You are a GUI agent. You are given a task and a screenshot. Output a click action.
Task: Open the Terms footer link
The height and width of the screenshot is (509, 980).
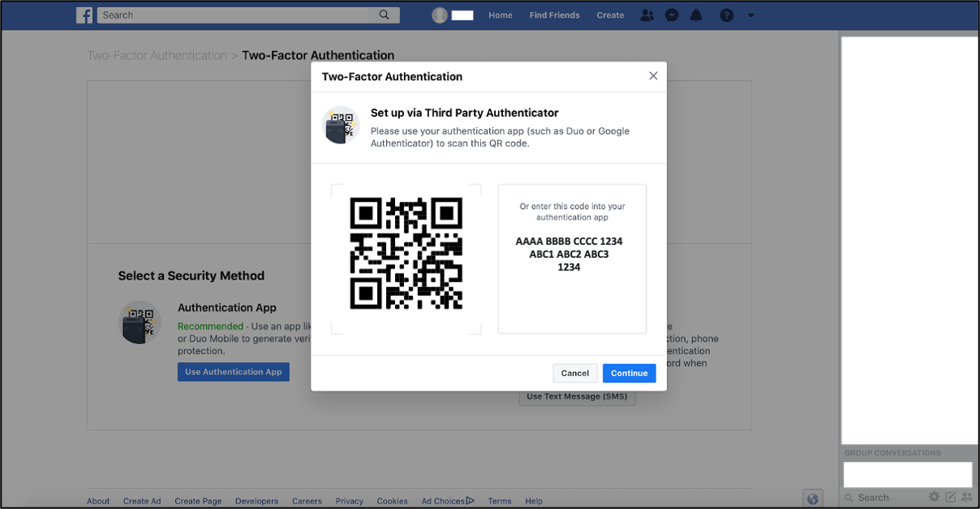pyautogui.click(x=500, y=501)
